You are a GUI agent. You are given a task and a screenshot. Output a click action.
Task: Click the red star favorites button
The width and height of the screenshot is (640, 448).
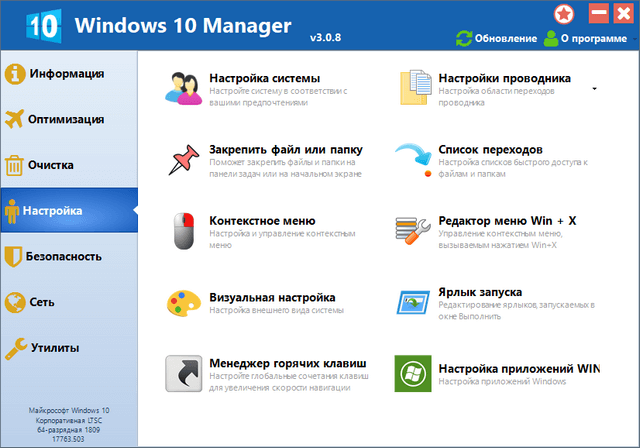pyautogui.click(x=565, y=14)
